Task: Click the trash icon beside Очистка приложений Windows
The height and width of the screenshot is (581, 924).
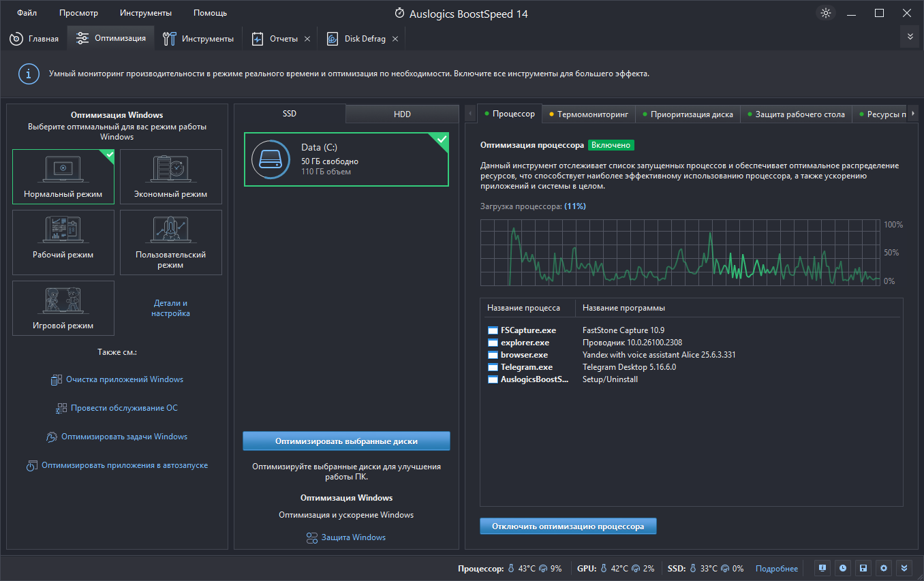Action: point(57,379)
